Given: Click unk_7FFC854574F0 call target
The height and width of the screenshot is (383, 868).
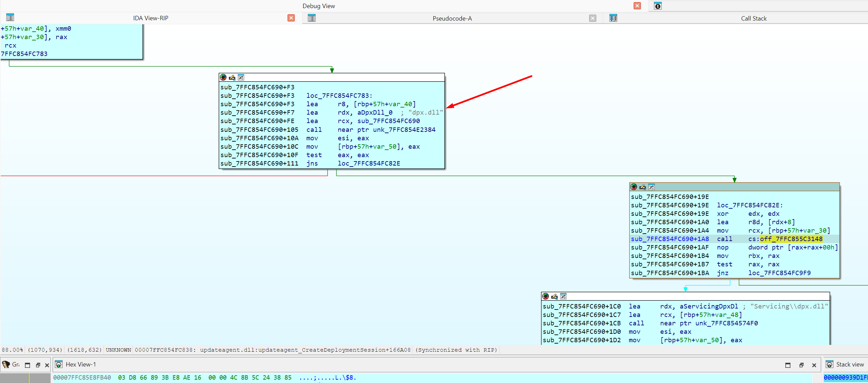Looking at the screenshot, I should click(727, 323).
